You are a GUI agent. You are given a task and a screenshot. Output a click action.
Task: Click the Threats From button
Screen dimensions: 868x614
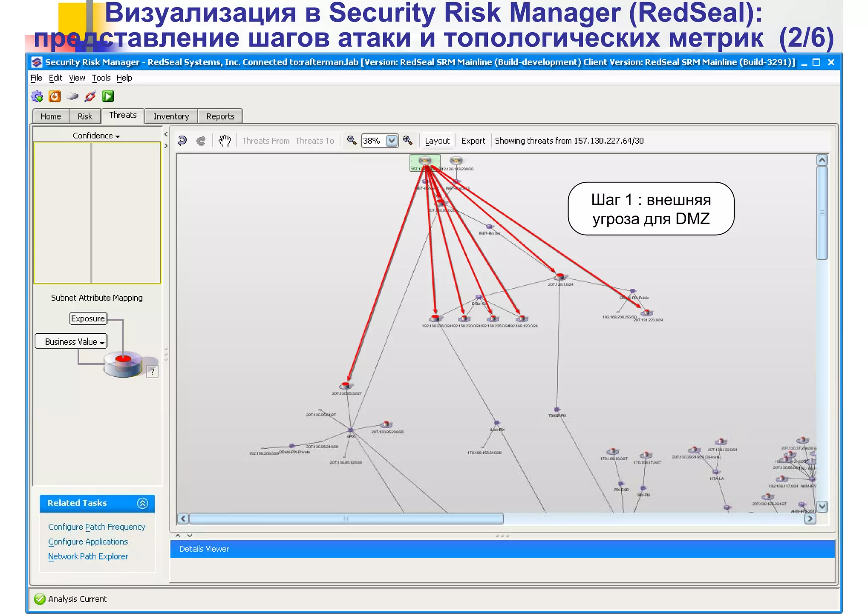[x=266, y=141]
